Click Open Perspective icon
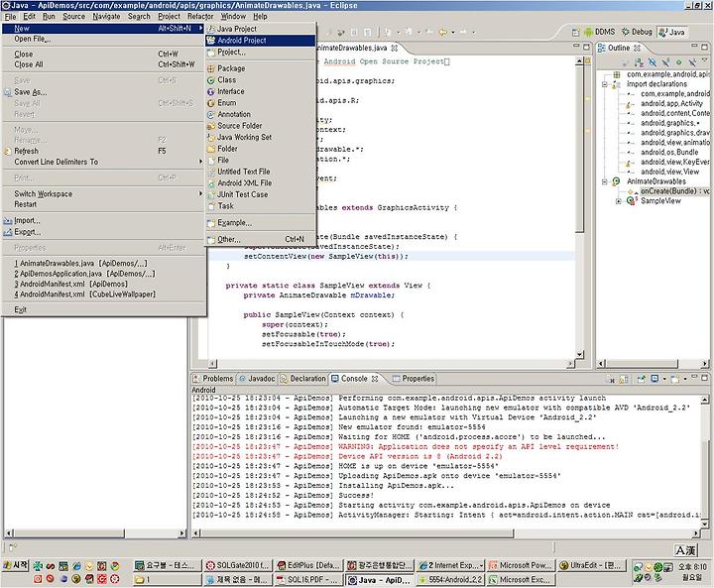Image resolution: width=714 pixels, height=588 pixels. pyautogui.click(x=575, y=33)
